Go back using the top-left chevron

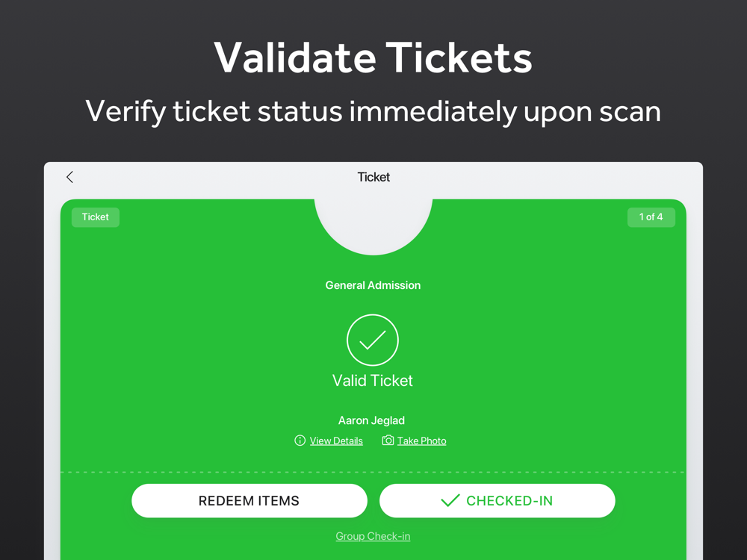tap(69, 177)
